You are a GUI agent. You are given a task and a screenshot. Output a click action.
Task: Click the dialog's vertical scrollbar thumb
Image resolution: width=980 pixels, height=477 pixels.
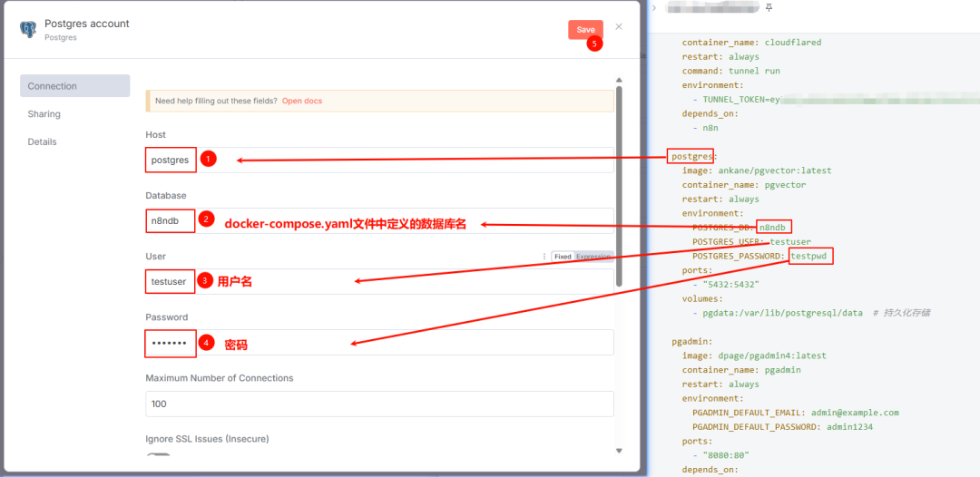[619, 186]
